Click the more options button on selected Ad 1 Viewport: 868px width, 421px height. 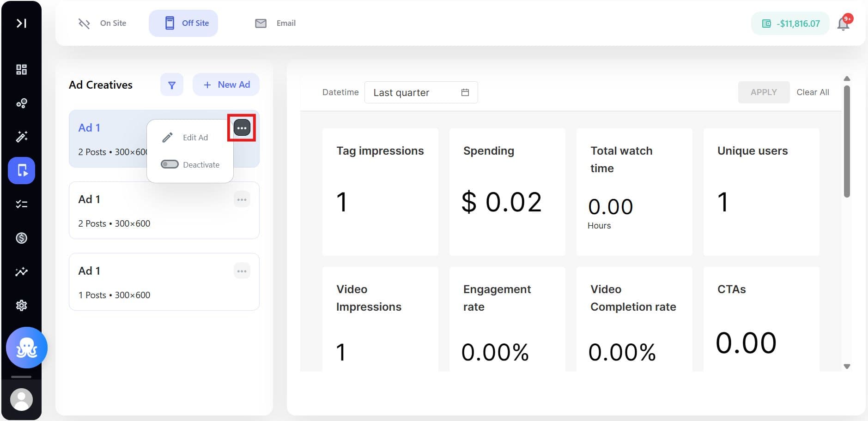[x=242, y=128]
